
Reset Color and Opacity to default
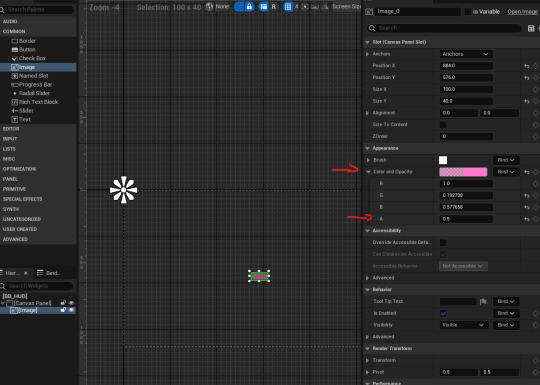click(527, 172)
